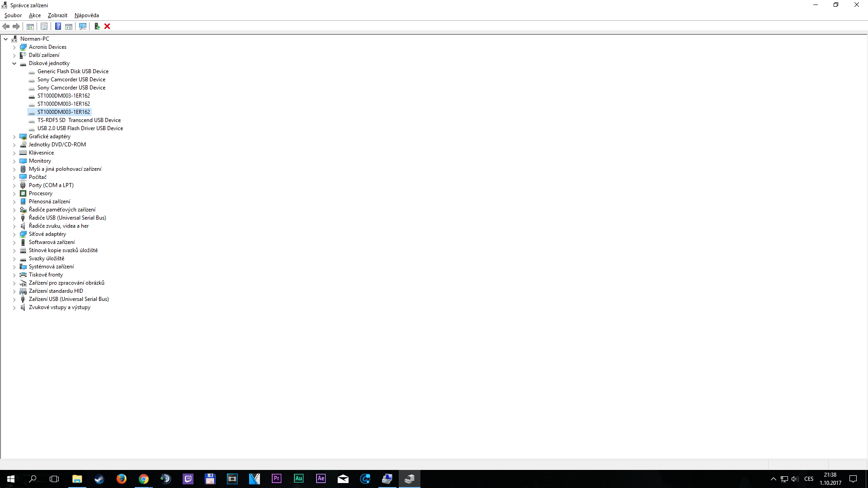Click Update driver software toolbar icon
This screenshot has width=868, height=488.
pyautogui.click(x=97, y=26)
